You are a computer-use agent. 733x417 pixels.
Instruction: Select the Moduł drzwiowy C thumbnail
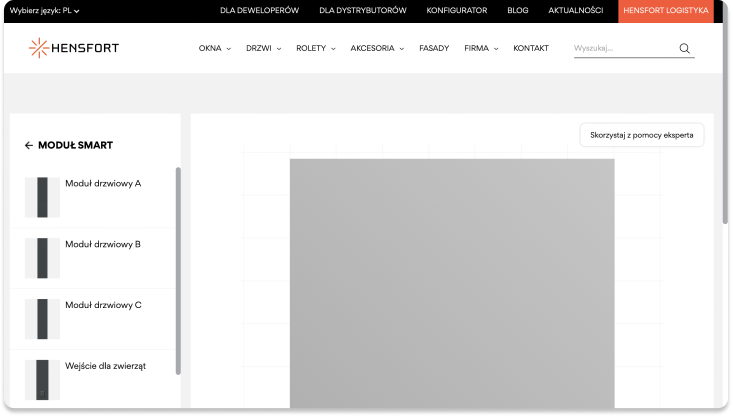[42, 319]
